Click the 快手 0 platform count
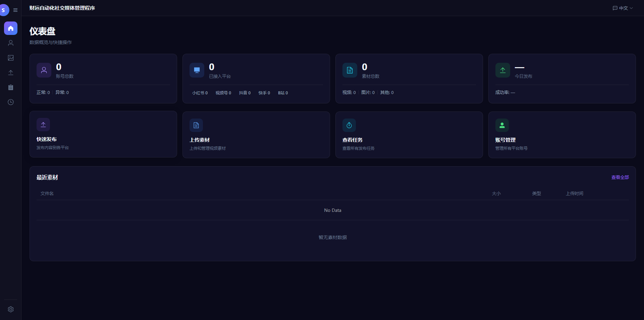The height and width of the screenshot is (320, 644). click(264, 93)
